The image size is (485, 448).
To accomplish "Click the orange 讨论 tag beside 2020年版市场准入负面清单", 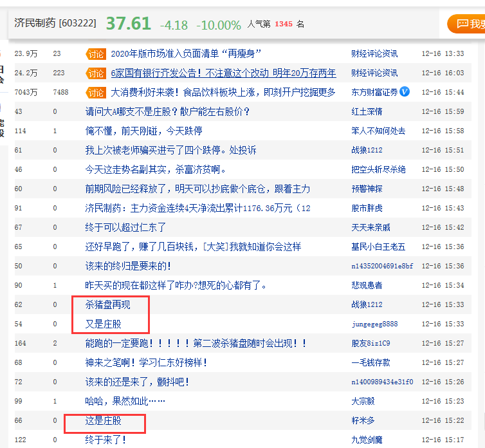I will [x=96, y=54].
